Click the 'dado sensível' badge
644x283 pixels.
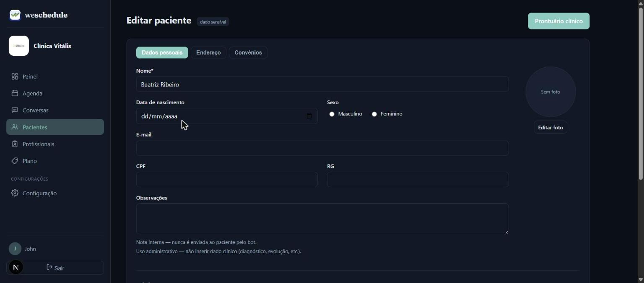(213, 22)
